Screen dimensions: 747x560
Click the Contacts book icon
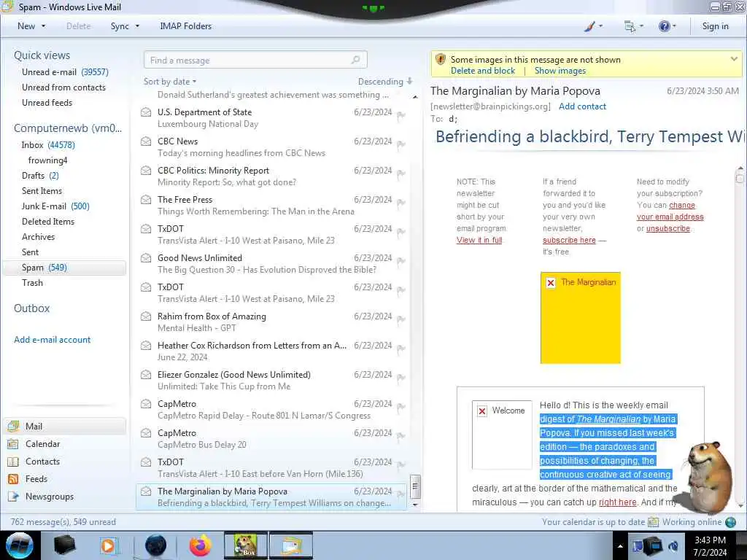[x=13, y=462]
